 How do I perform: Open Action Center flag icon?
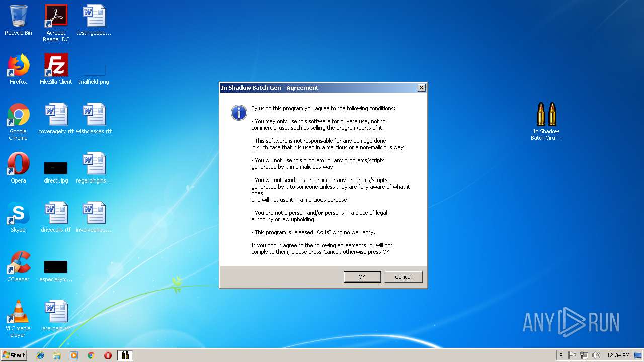click(572, 355)
